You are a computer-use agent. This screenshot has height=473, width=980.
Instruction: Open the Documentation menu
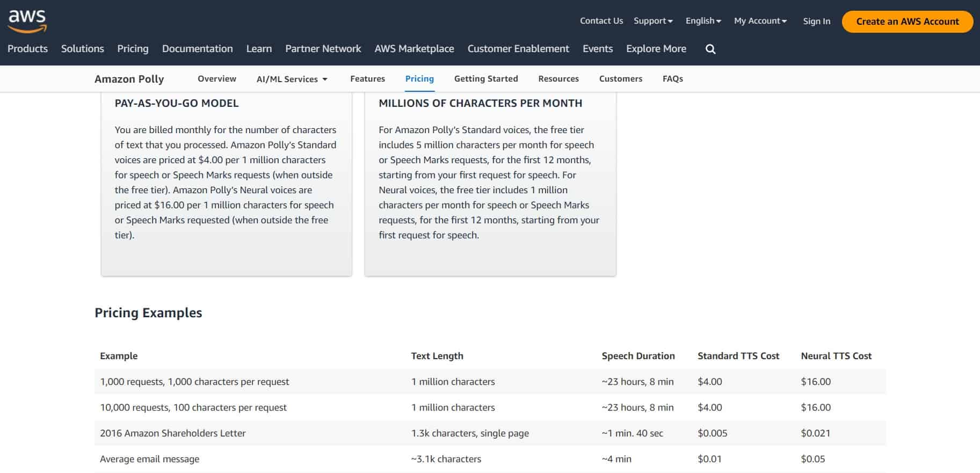coord(198,49)
